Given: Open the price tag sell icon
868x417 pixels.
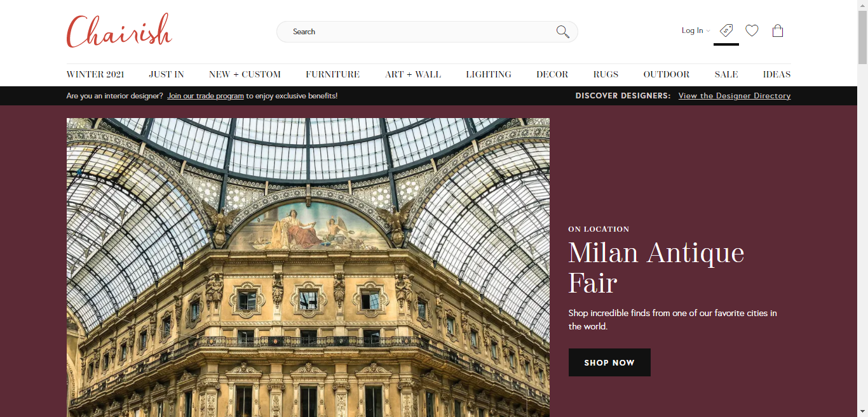Looking at the screenshot, I should click(726, 30).
